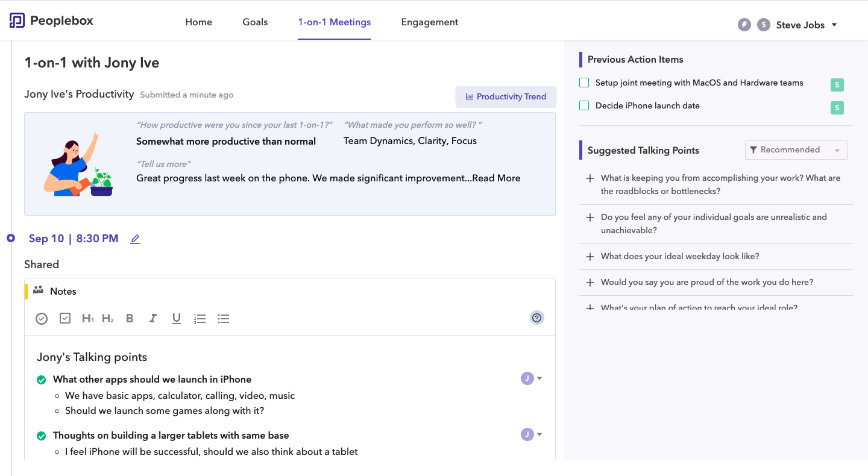Toggle the 'What other apps' talking point checkmark
This screenshot has width=868, height=476.
(x=42, y=380)
